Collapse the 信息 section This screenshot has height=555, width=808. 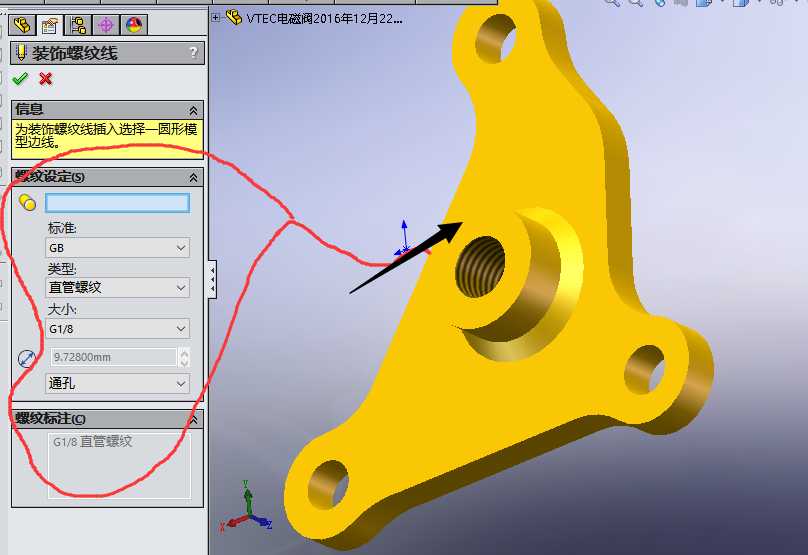[x=193, y=110]
